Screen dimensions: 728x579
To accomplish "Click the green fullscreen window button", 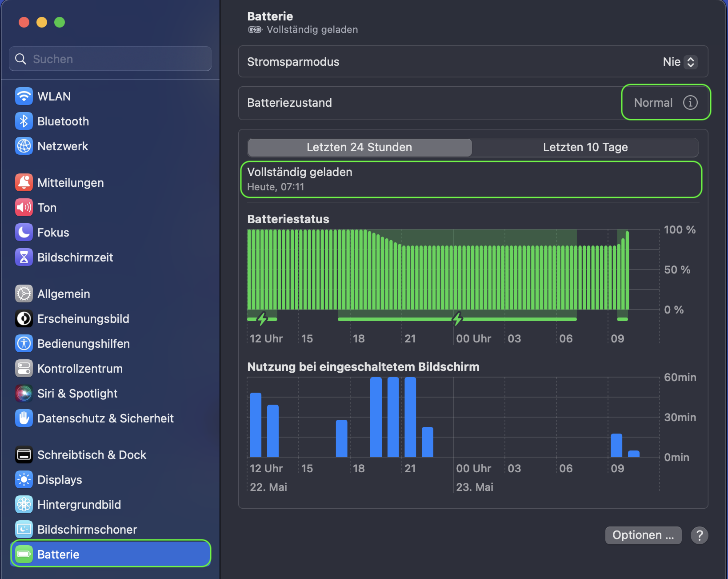I will (60, 22).
